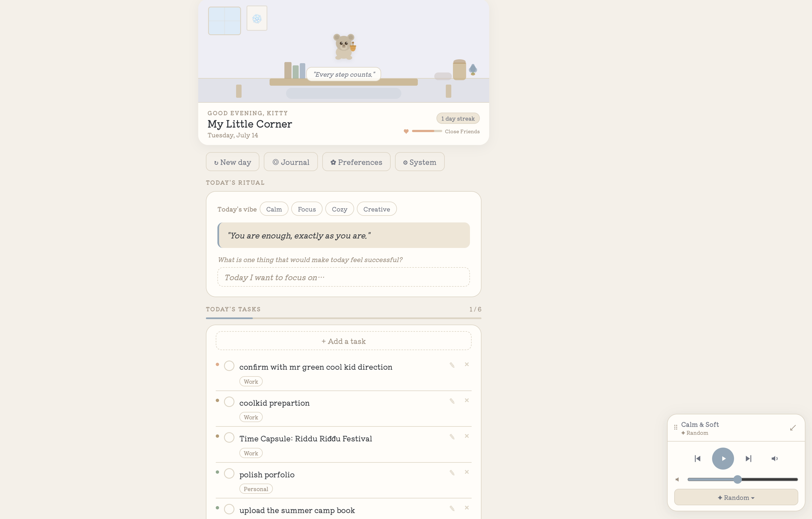Edit the 'Time Capsule: Riddu Riđđu Festival' task

click(452, 437)
